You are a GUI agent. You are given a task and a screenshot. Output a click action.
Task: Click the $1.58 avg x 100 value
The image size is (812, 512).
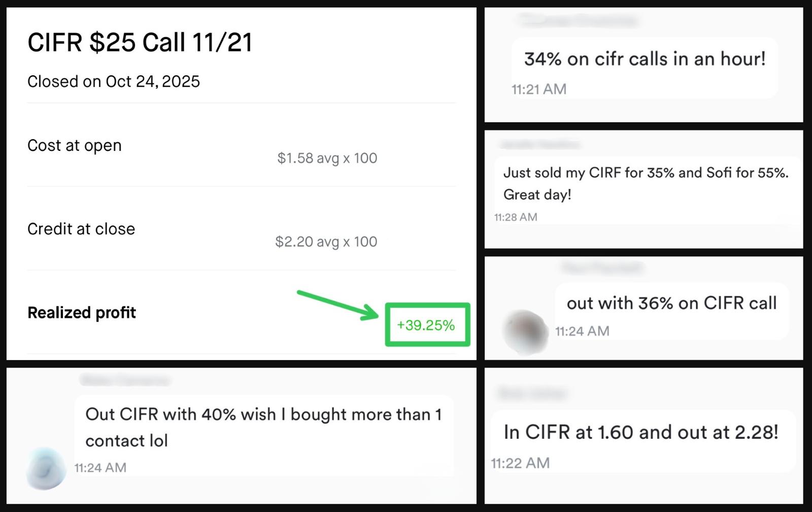(327, 158)
